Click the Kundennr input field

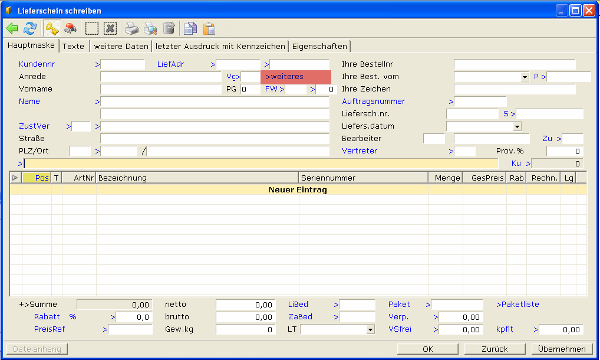[123, 64]
